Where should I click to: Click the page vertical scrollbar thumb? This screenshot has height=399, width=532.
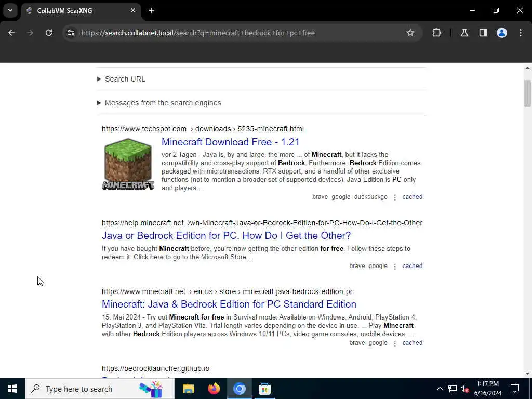528,93
